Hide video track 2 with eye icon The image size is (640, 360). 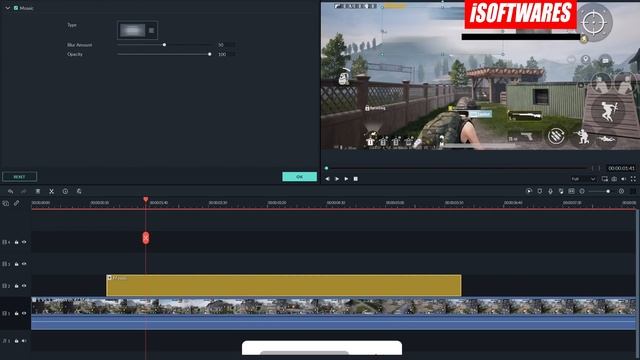24,286
